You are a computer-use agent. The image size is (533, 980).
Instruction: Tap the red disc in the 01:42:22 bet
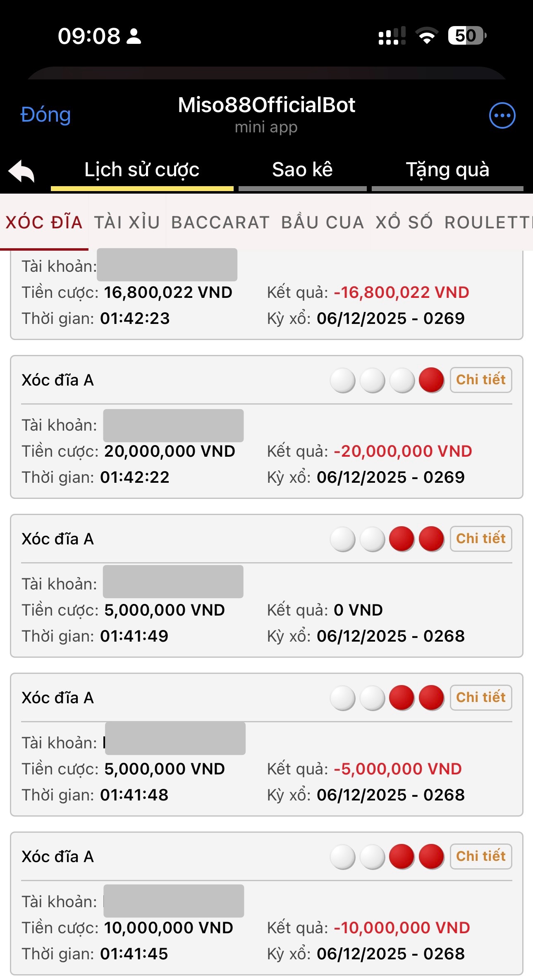pos(431,380)
